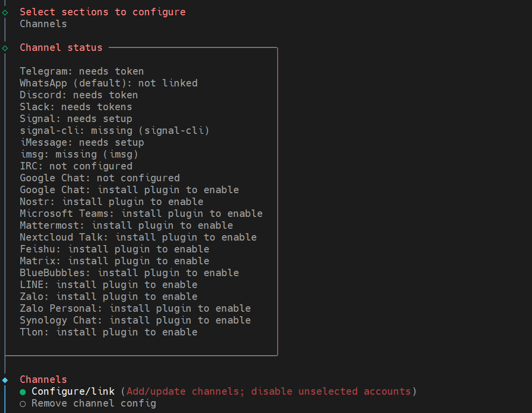Viewport: 532px width, 413px height.
Task: Click the Discord: needs token line
Action: click(79, 95)
